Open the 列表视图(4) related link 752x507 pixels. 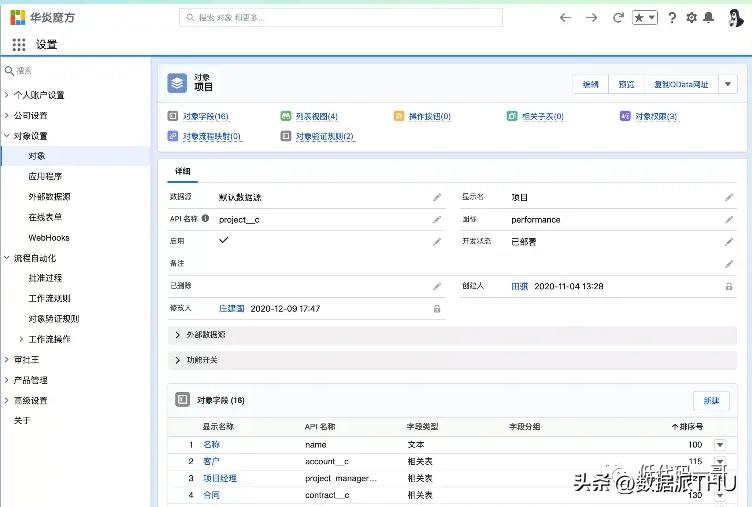coord(317,117)
